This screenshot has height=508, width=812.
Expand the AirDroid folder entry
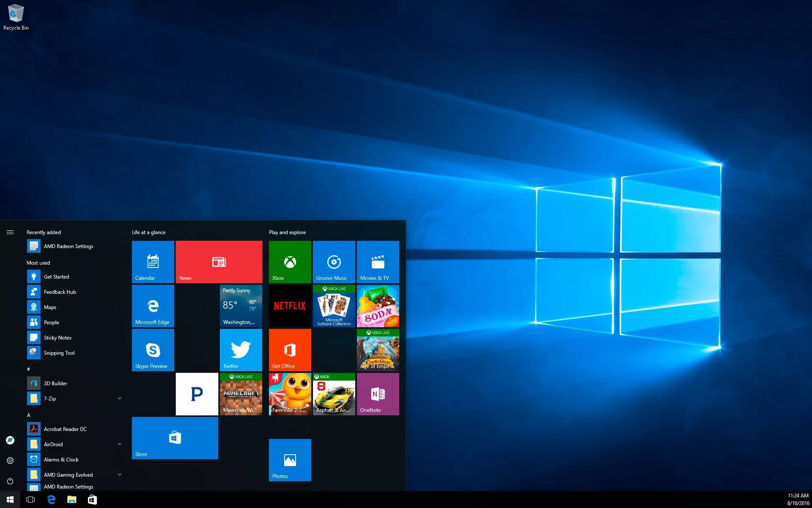click(x=119, y=444)
